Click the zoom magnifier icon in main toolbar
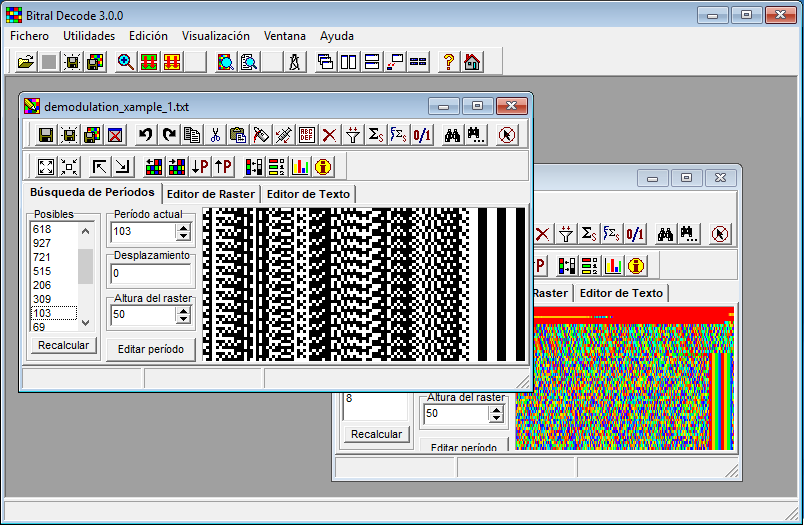The height and width of the screenshot is (525, 804). [x=126, y=62]
